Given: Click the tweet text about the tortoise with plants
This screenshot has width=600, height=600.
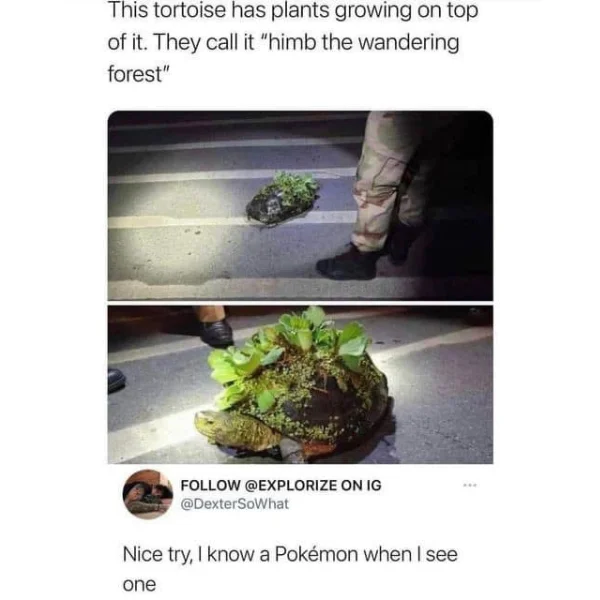Looking at the screenshot, I should click(x=293, y=42).
